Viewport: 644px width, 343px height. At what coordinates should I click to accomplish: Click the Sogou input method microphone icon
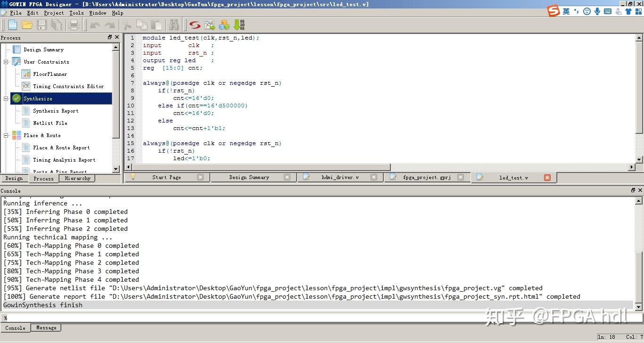[x=597, y=11]
